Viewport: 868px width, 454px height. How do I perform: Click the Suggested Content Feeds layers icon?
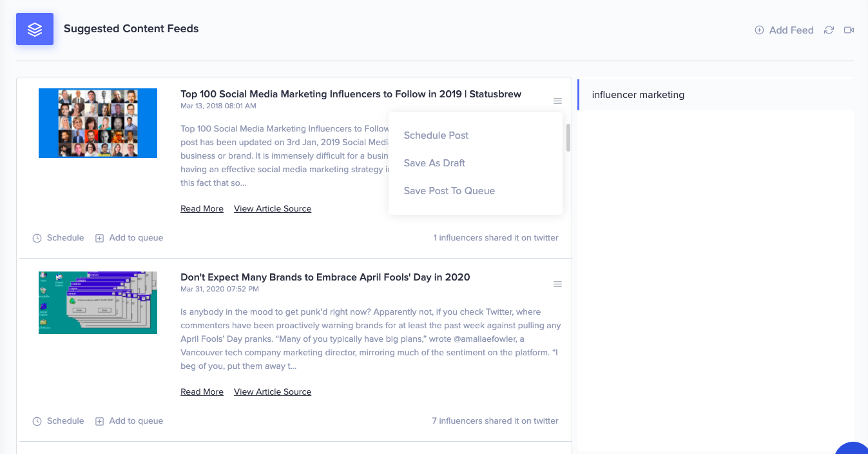point(35,29)
